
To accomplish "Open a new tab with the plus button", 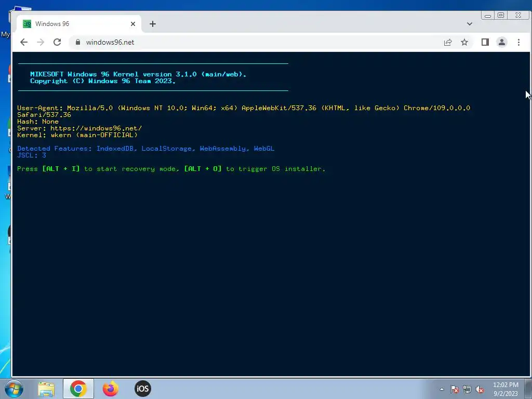I will (153, 24).
